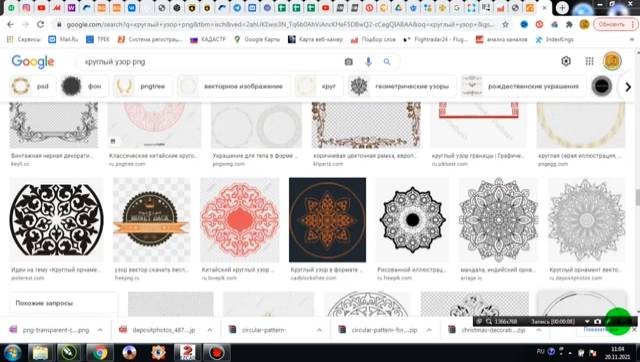Image resolution: width=640 pixels, height=362 pixels.
Task: Open the orange pattern on dark background thumbnail
Action: [x=327, y=220]
